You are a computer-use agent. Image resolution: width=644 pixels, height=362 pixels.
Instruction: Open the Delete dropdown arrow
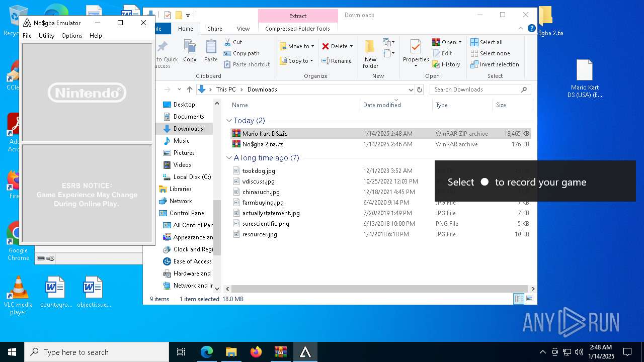[351, 46]
